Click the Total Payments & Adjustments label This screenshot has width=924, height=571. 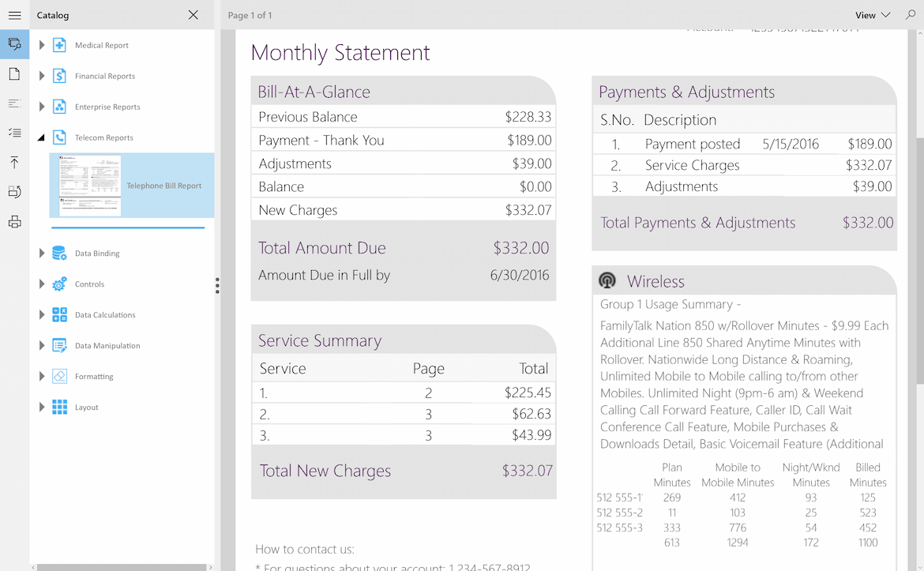click(x=697, y=223)
